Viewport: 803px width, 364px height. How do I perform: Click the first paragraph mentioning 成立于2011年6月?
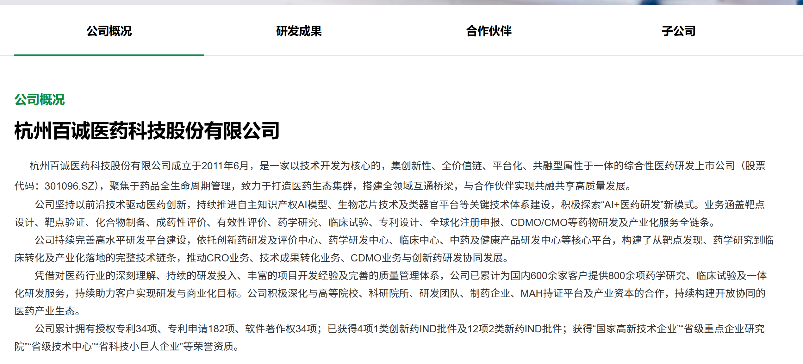pos(390,175)
